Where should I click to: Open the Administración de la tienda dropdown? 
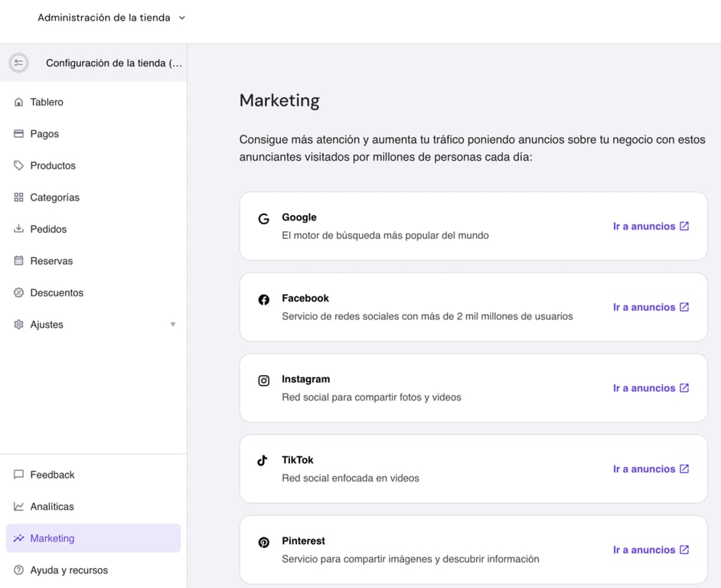tap(111, 17)
